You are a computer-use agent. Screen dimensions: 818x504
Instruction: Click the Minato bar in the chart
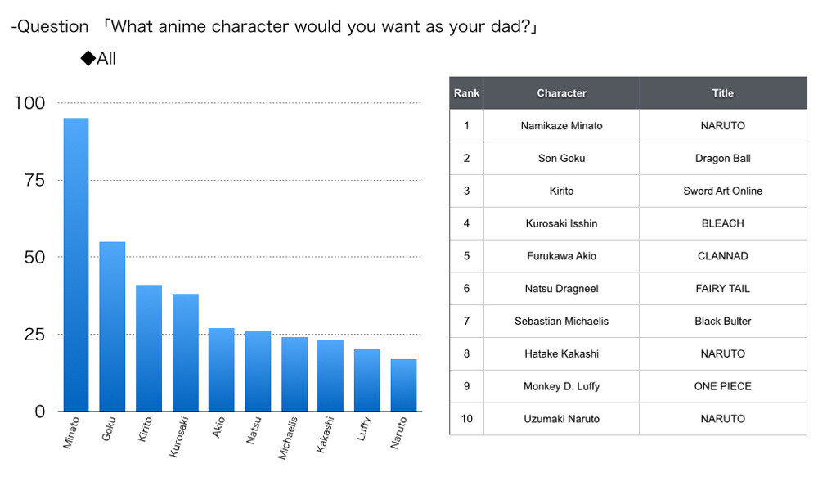coord(76,265)
